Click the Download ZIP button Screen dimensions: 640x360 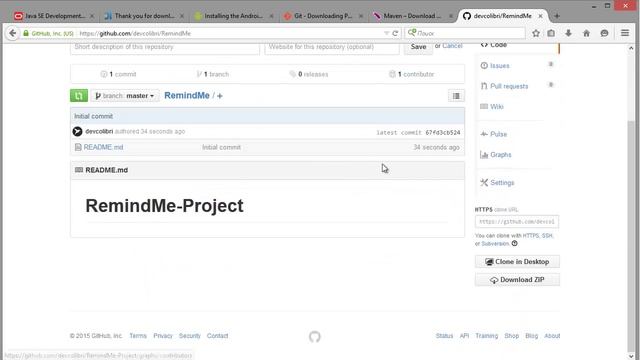click(x=517, y=280)
